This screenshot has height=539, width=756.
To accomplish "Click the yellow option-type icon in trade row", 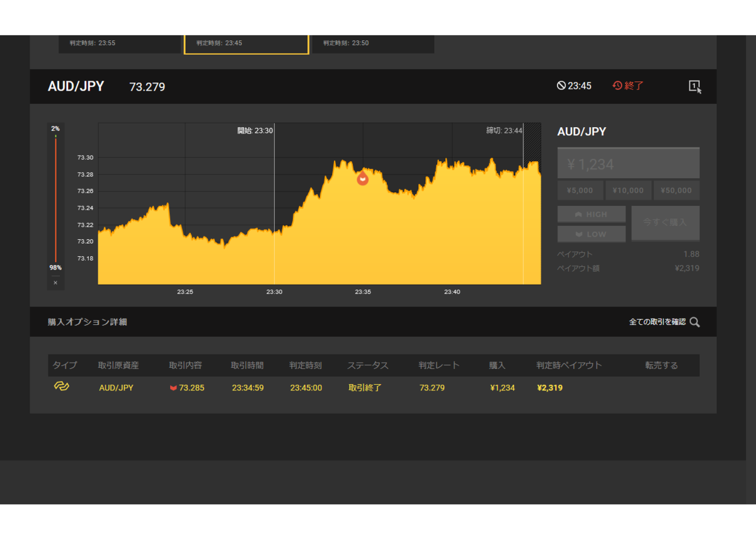I will (x=61, y=386).
